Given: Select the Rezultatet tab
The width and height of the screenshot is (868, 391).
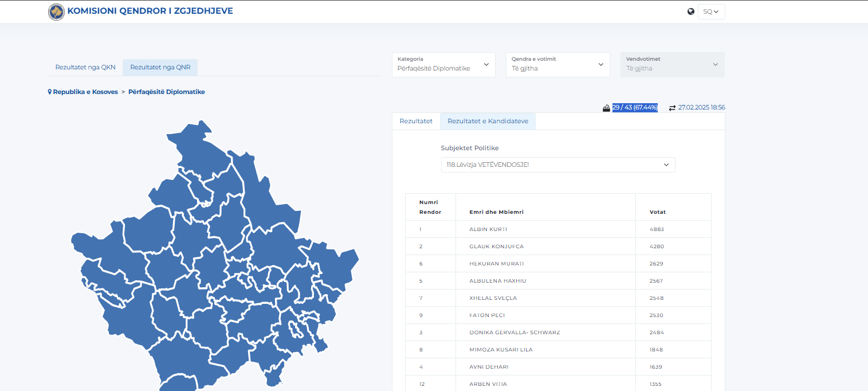Looking at the screenshot, I should click(416, 121).
